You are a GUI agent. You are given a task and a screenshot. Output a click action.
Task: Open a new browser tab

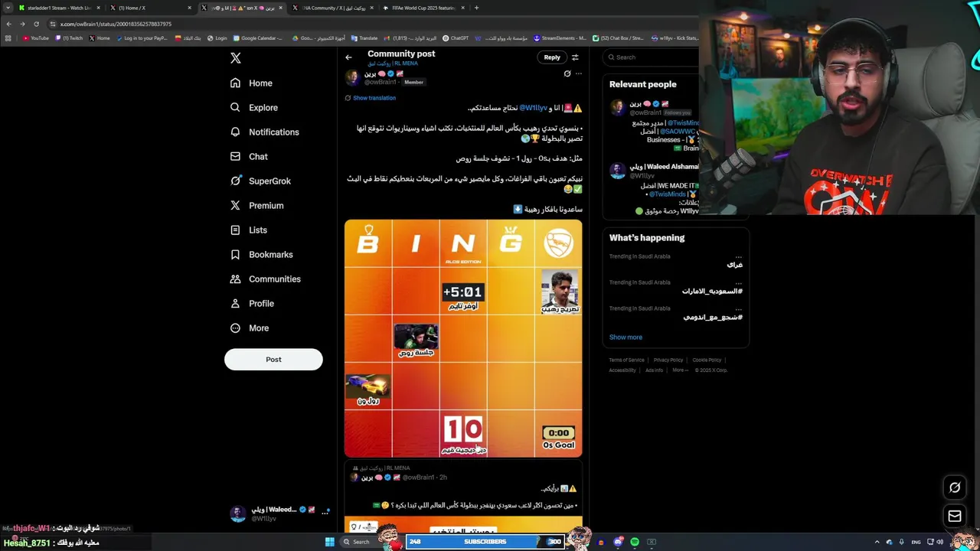point(476,8)
